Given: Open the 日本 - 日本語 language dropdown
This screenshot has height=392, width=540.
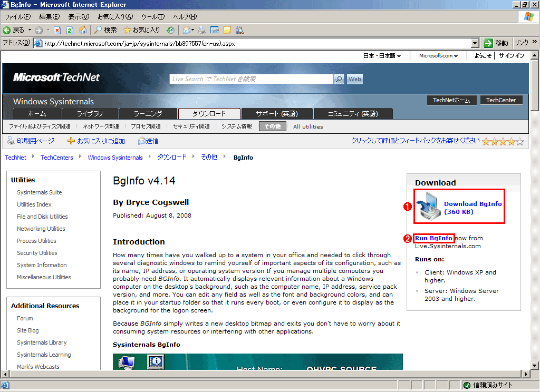Looking at the screenshot, I should coord(382,56).
